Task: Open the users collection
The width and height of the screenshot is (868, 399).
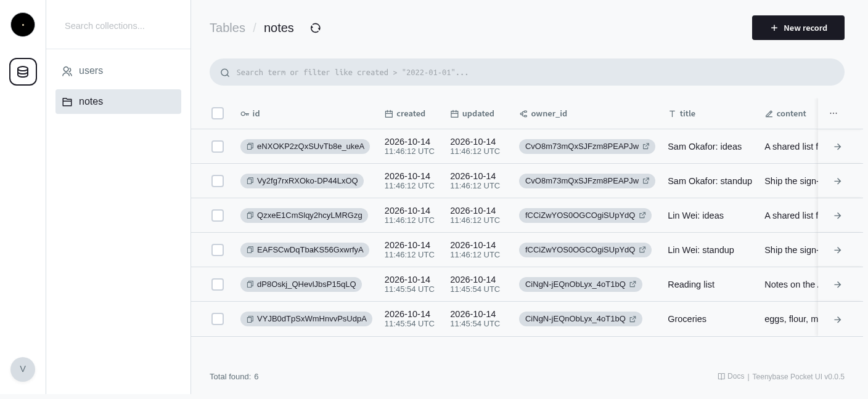Action: click(118, 71)
